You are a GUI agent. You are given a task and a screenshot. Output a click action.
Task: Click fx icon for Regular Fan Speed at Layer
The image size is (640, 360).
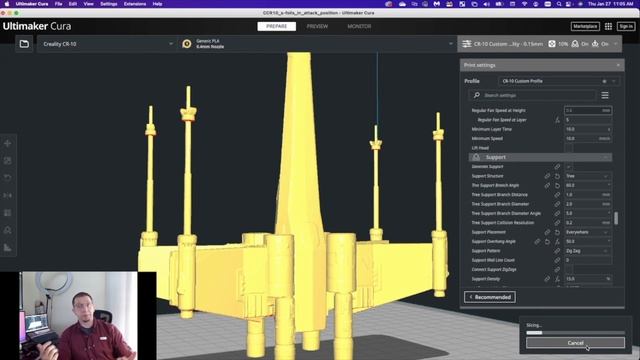pos(557,120)
